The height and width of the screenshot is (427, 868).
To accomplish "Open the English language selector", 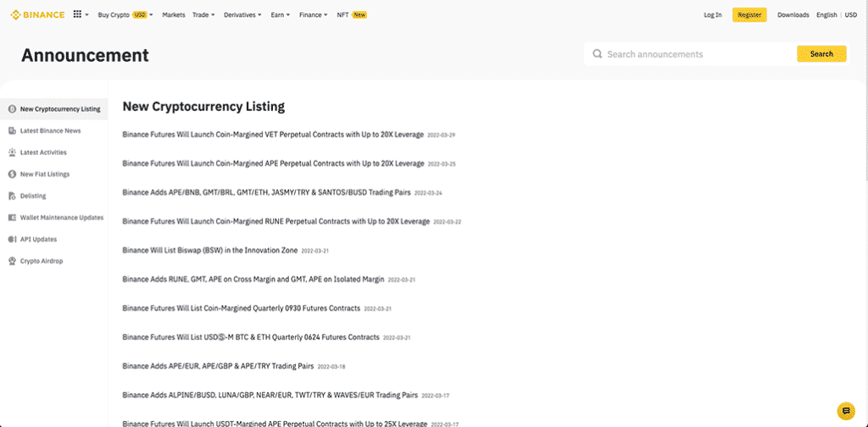I will [826, 15].
